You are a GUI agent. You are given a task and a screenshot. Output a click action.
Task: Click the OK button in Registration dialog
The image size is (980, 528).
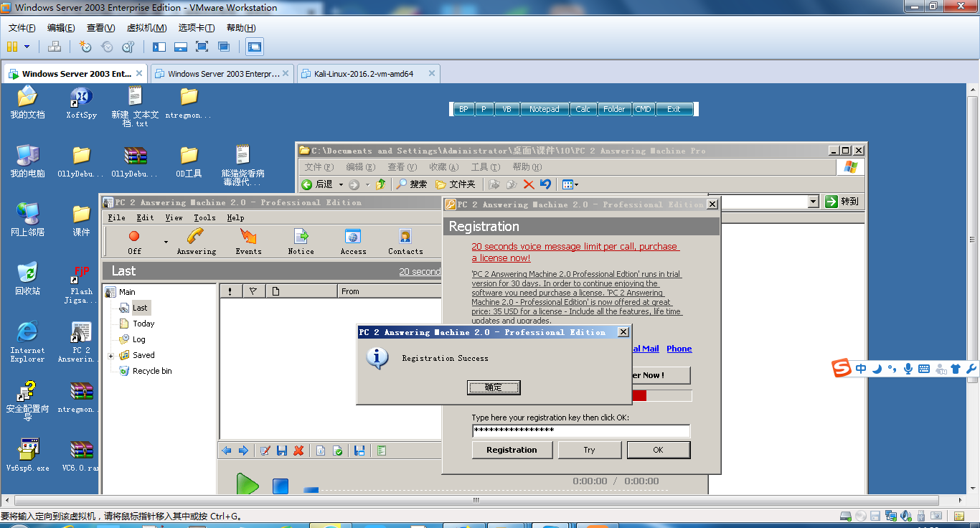[x=658, y=450]
